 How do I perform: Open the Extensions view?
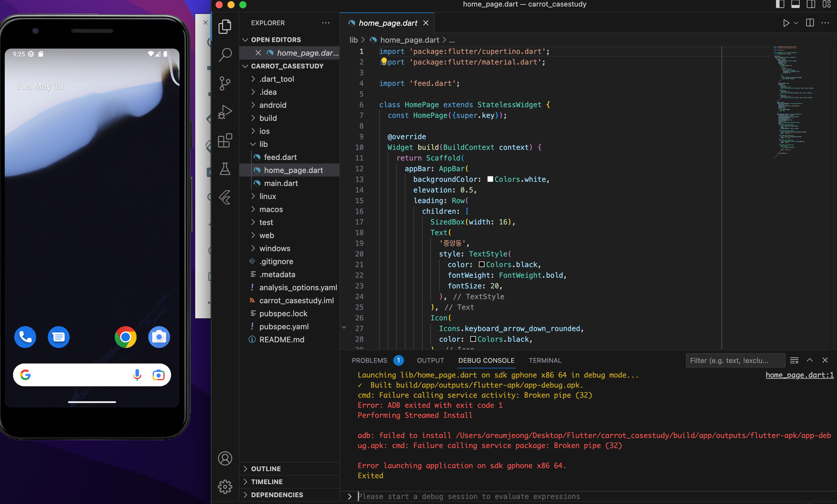(225, 140)
